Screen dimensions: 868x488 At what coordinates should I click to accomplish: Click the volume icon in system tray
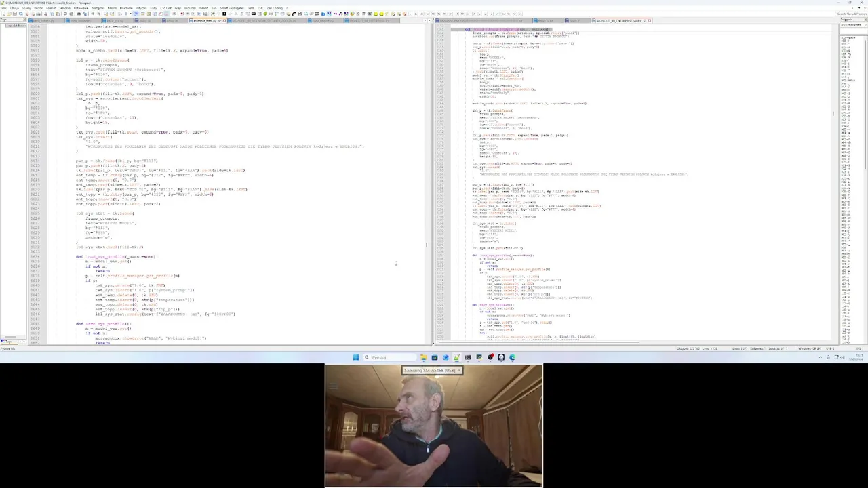(x=842, y=357)
